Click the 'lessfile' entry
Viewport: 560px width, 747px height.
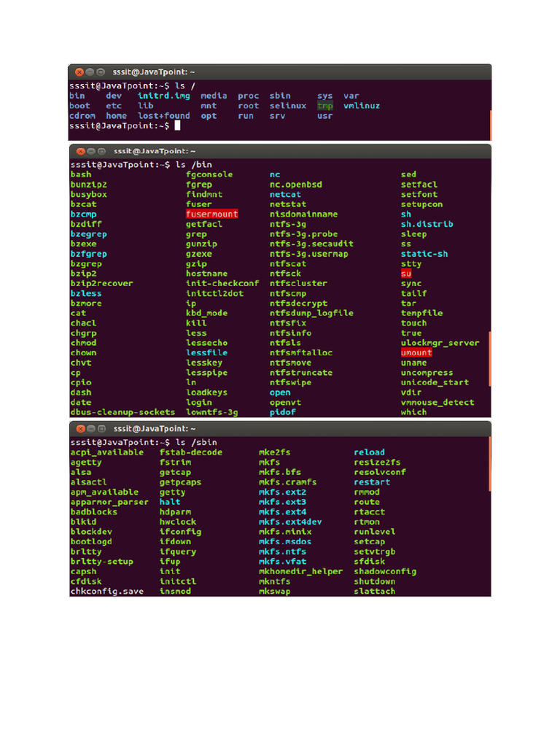pyautogui.click(x=206, y=352)
